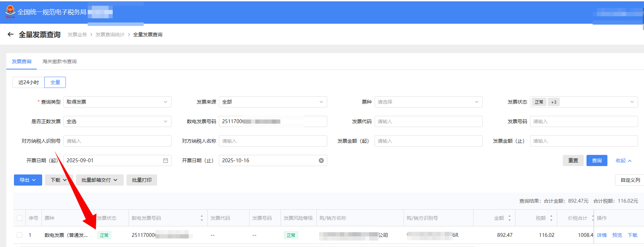Viewport: 644px width, 247px height.
Task: Sort the 金额 column using its arrows
Action: pos(509,218)
